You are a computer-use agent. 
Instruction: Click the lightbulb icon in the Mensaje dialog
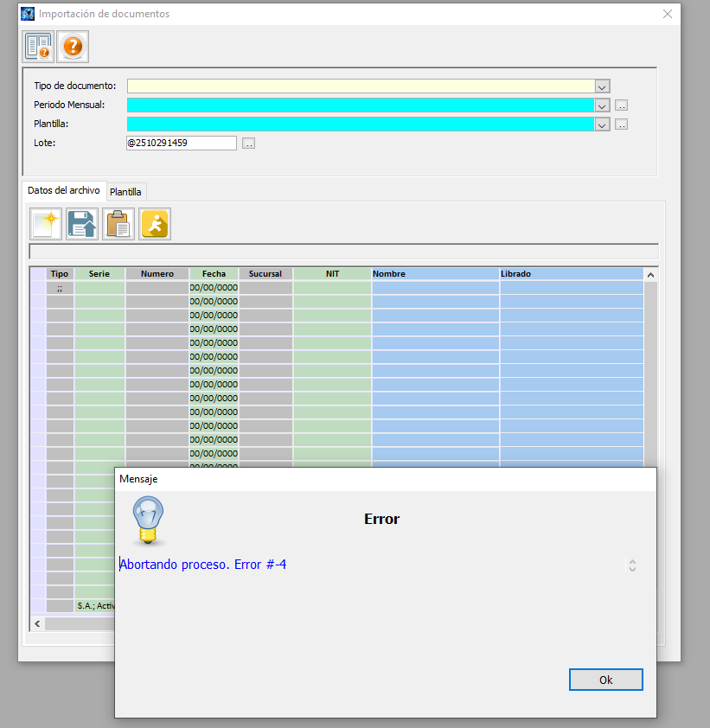148,520
